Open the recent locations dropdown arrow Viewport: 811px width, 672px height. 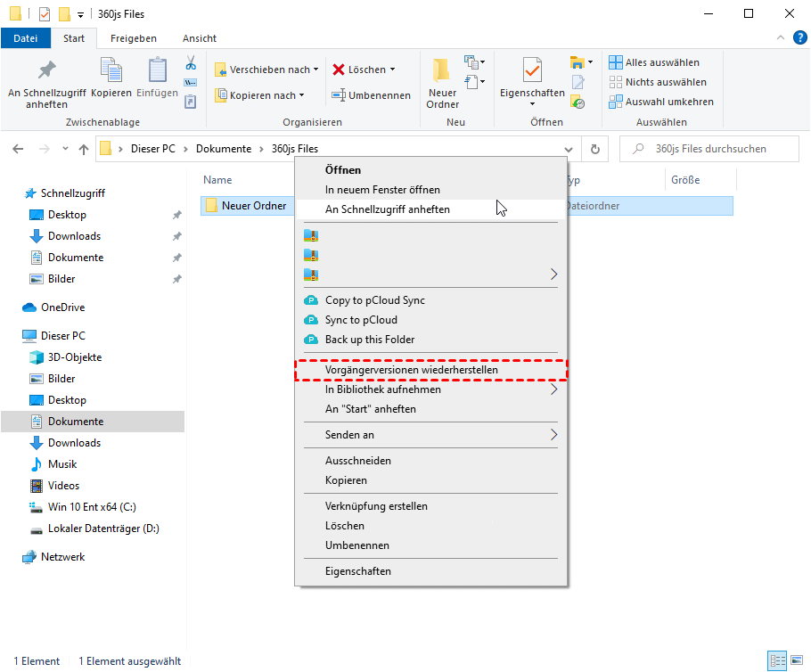point(65,149)
